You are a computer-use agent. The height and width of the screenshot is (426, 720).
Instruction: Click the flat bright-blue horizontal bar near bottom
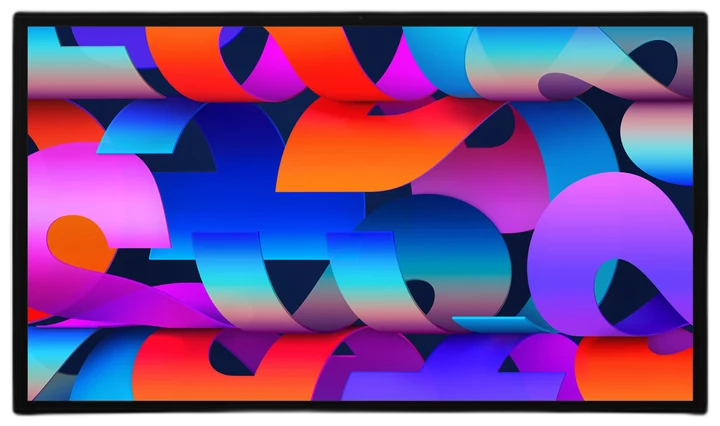coord(489,318)
